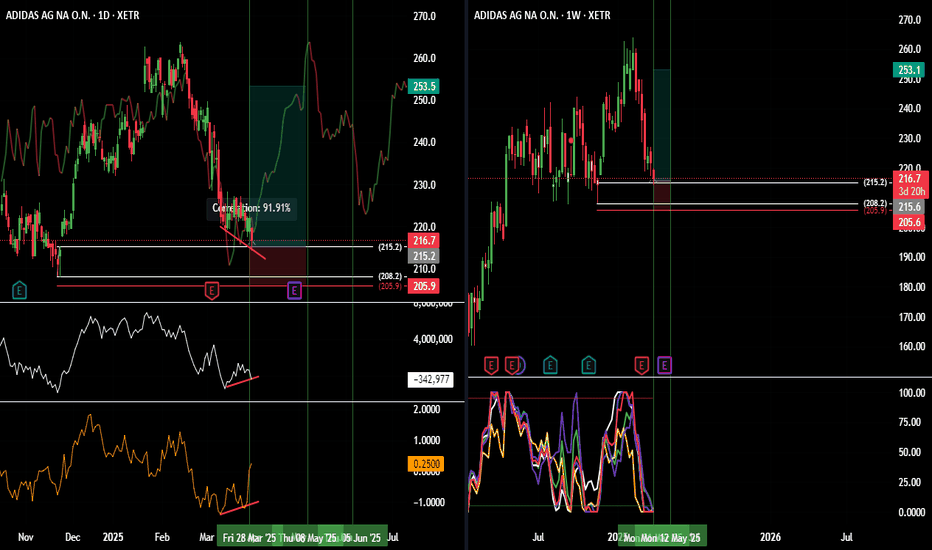Click the gray 215.2 price label
This screenshot has width=932, height=550.
[x=424, y=256]
